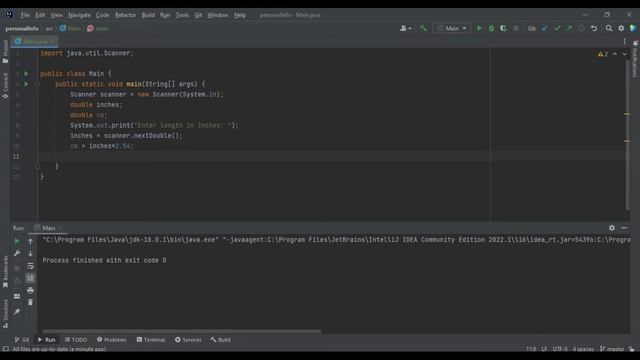The width and height of the screenshot is (640, 360).
Task: Open 4 spaces indent selector
Action: click(x=583, y=349)
